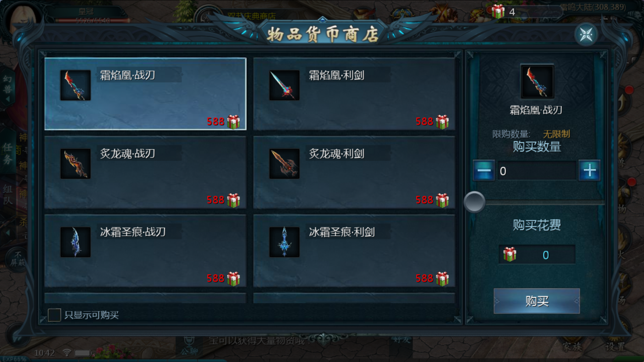644x362 pixels.
Task: Close the 物品货币商店 shop window
Action: point(586,35)
